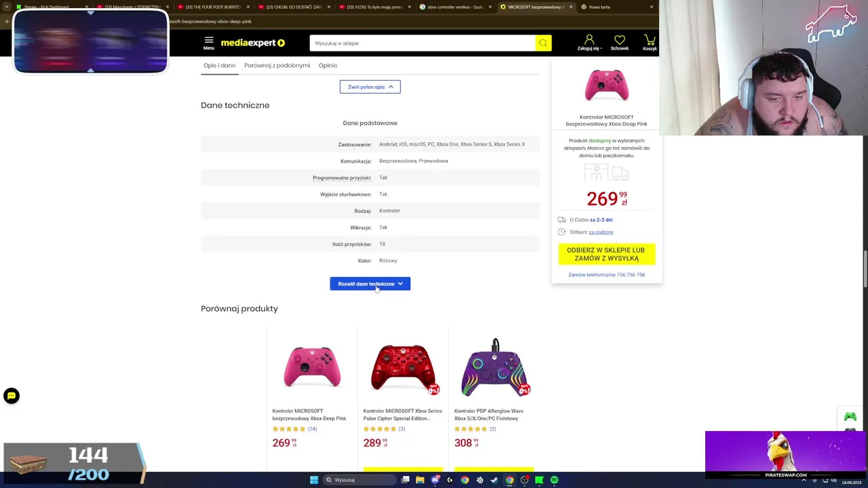Click Programowalne przyciski label link
The width and height of the screenshot is (868, 488).
click(x=342, y=178)
